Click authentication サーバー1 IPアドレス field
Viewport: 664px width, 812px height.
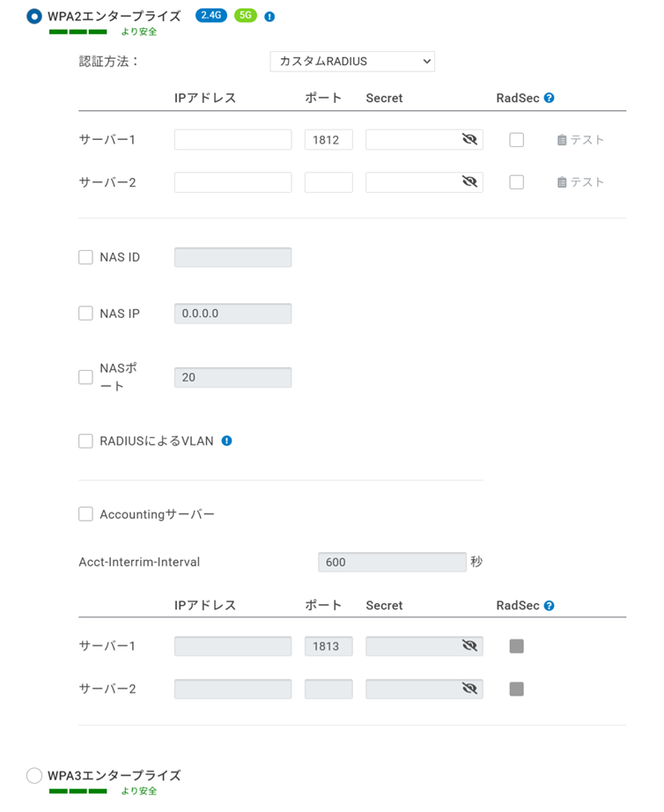pyautogui.click(x=232, y=139)
